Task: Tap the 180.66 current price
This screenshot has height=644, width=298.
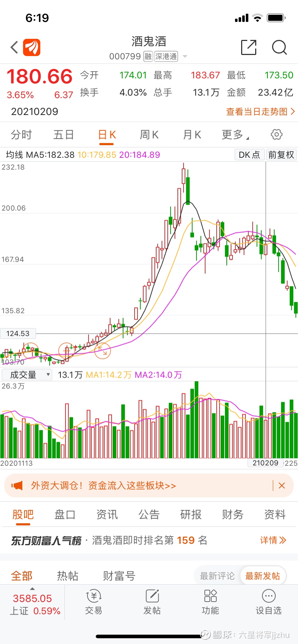Action: click(x=40, y=77)
